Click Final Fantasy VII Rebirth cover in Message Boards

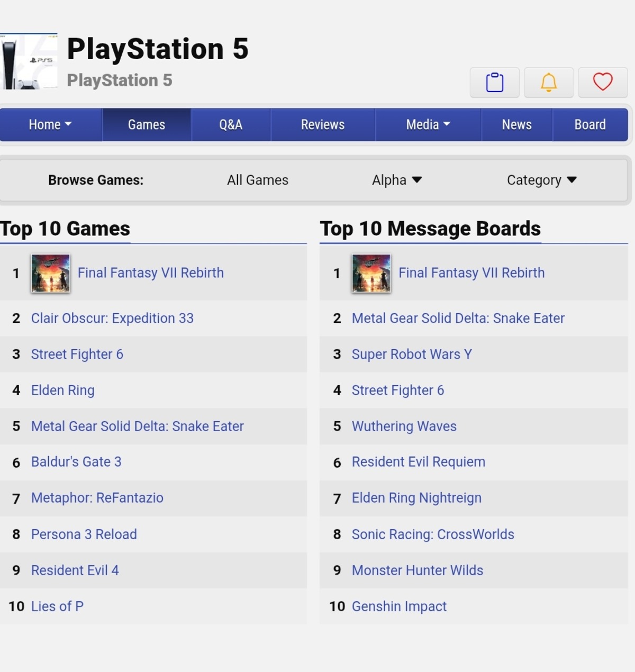point(371,273)
